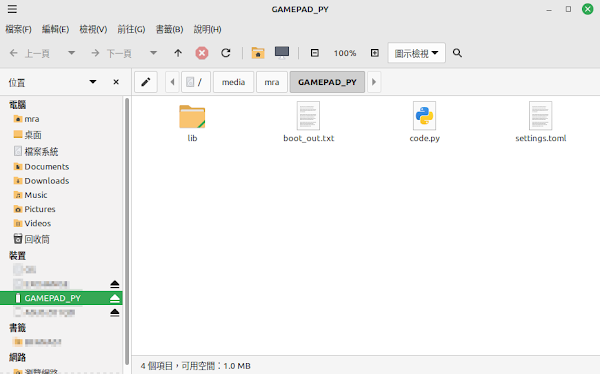The height and width of the screenshot is (374, 600).
Task: Collapse the 裝置 sidebar section
Action: coord(18,255)
